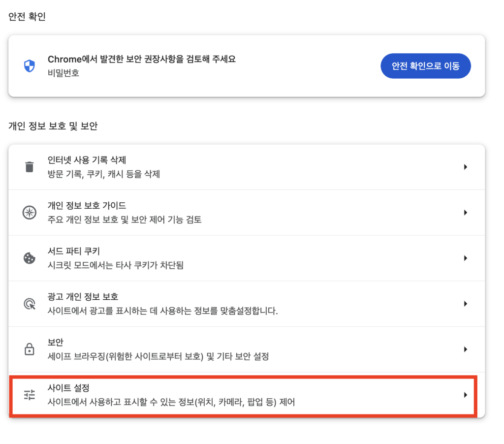Expand 개인 정보 보호 가이드 with its chevron
The height and width of the screenshot is (444, 504).
coord(466,212)
